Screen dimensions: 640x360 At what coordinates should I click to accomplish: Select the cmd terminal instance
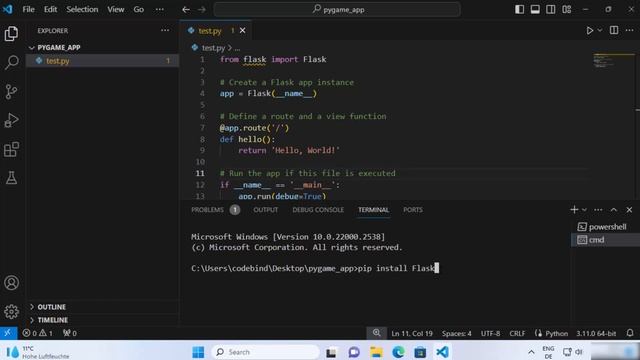pyautogui.click(x=605, y=240)
